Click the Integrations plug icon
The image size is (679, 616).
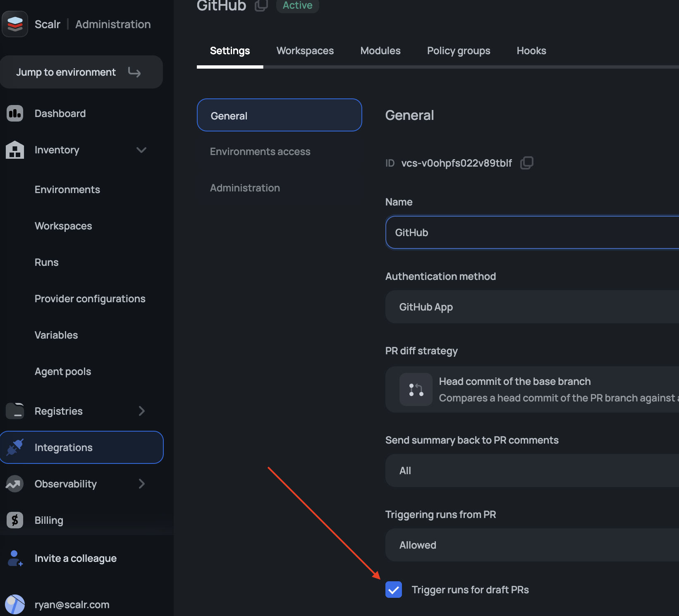tap(15, 447)
